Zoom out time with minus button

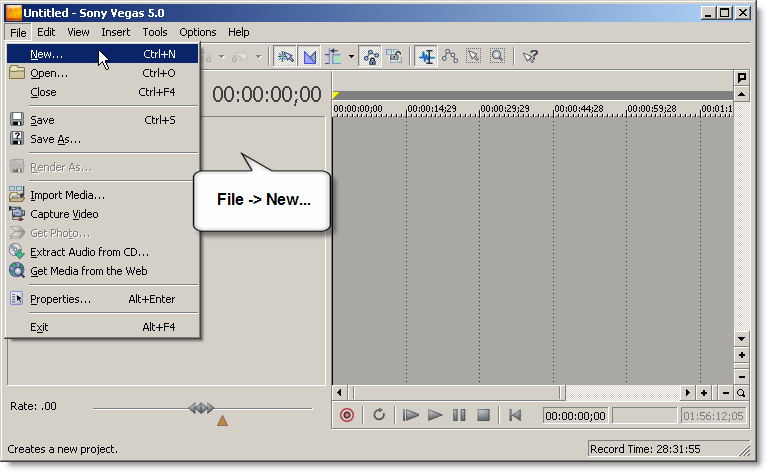(x=726, y=392)
